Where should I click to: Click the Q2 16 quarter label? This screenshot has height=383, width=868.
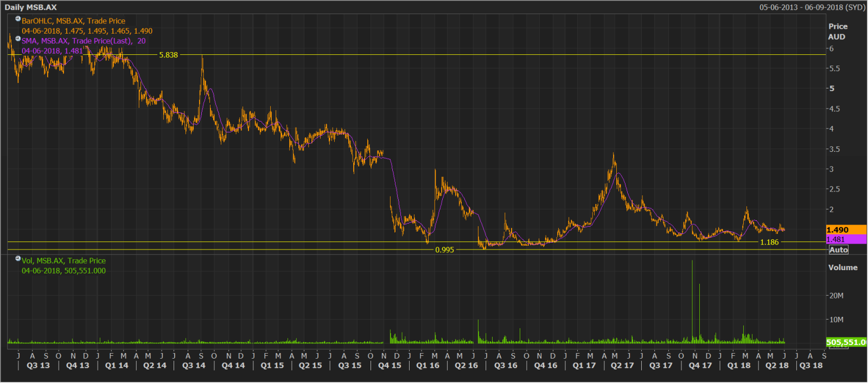click(x=467, y=366)
